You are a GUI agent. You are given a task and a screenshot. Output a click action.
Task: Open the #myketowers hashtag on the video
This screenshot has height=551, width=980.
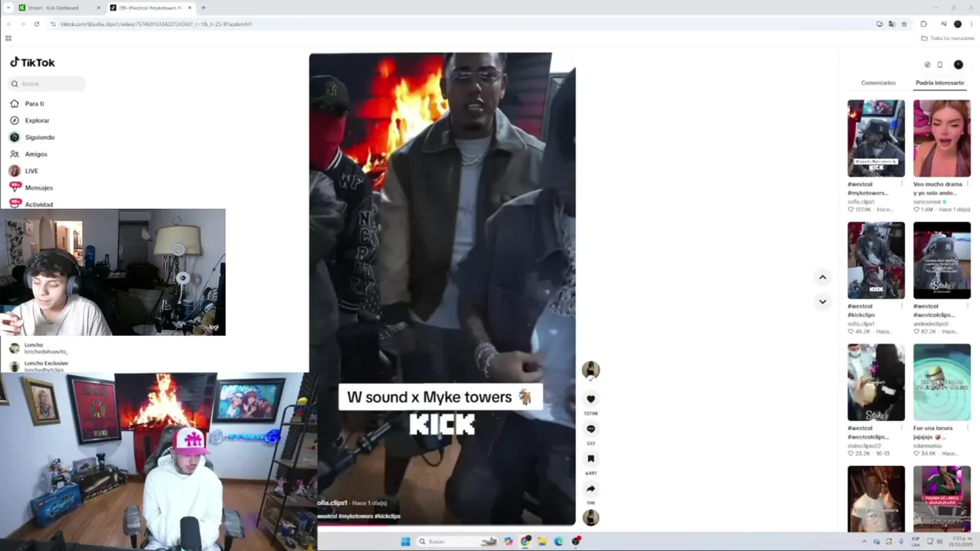pyautogui.click(x=357, y=516)
